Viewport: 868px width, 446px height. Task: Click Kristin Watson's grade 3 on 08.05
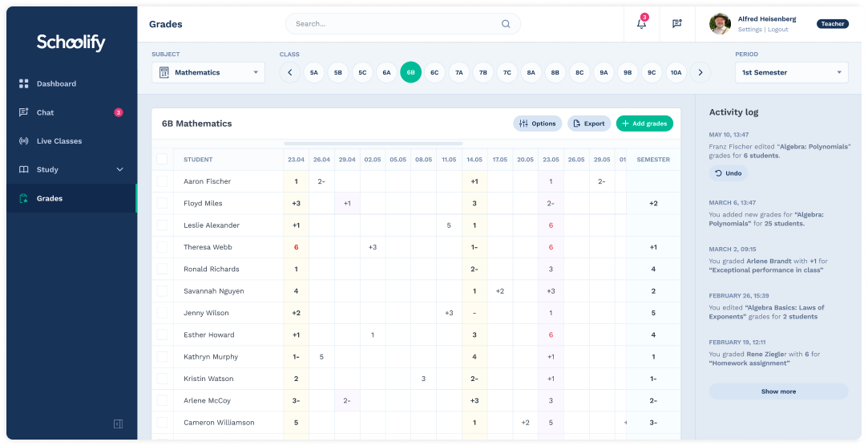(423, 379)
